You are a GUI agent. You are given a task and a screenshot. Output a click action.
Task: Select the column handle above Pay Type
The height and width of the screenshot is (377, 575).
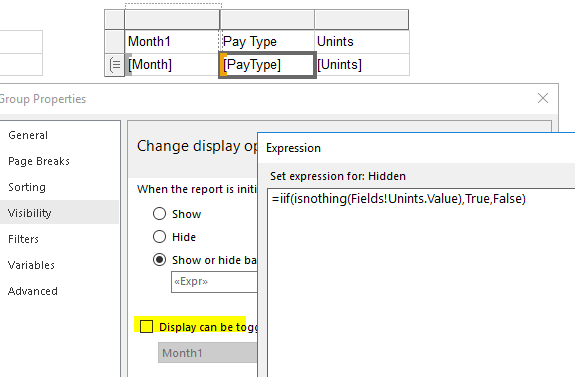[267, 19]
